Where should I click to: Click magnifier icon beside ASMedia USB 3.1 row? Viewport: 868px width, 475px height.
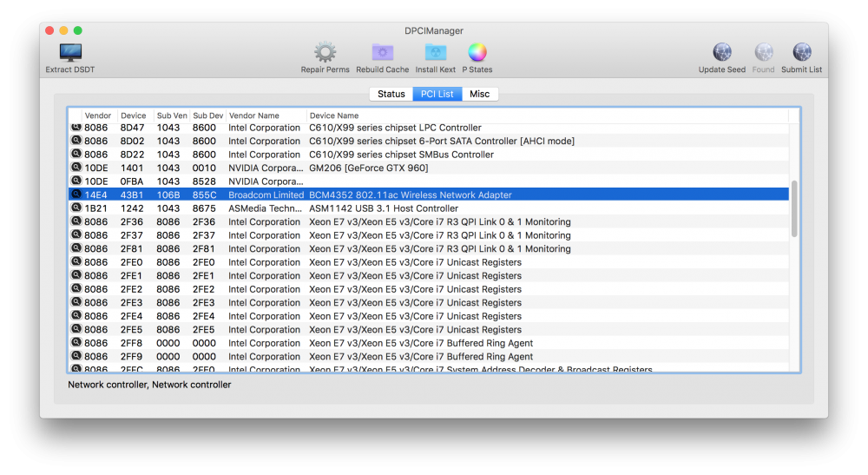tap(76, 208)
